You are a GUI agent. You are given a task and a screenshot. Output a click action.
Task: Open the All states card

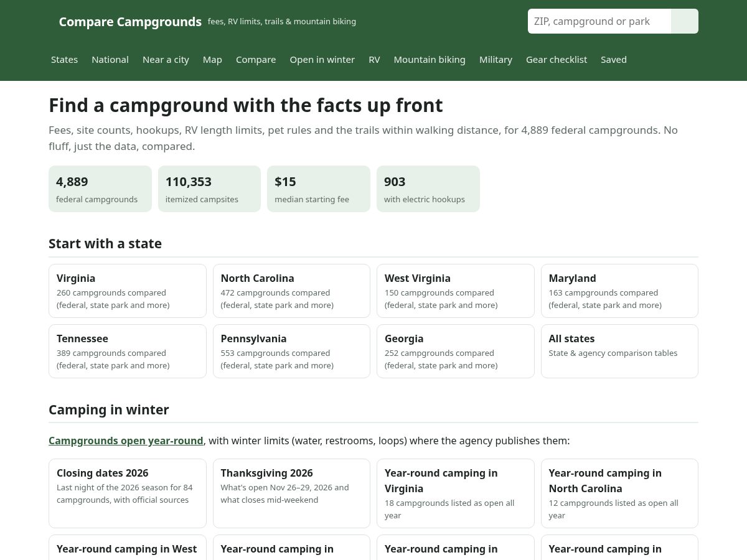(619, 351)
